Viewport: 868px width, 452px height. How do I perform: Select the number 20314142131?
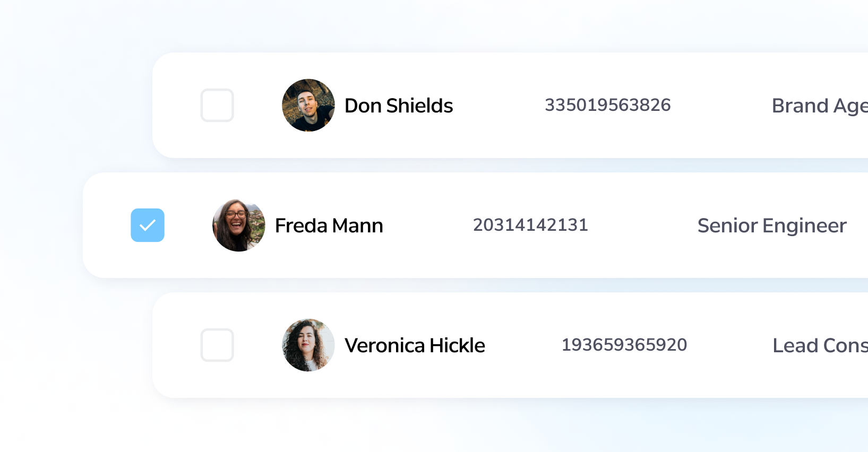coord(530,225)
